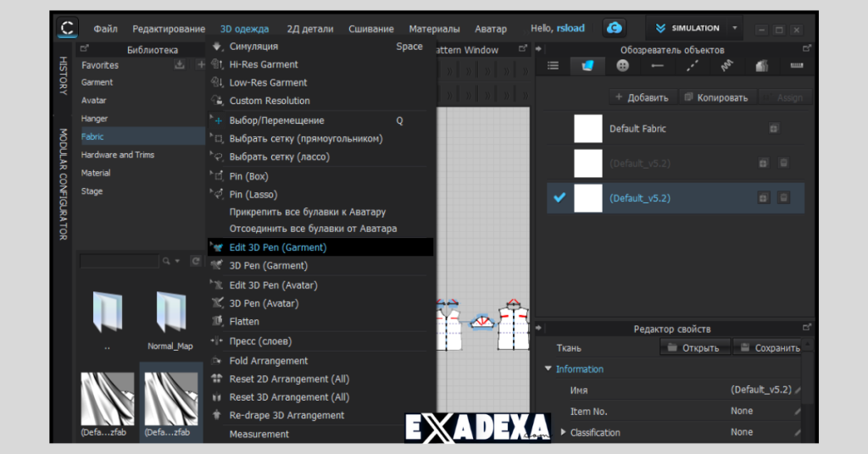The image size is (868, 454).
Task: Open the Scene list tab icon
Action: click(553, 65)
